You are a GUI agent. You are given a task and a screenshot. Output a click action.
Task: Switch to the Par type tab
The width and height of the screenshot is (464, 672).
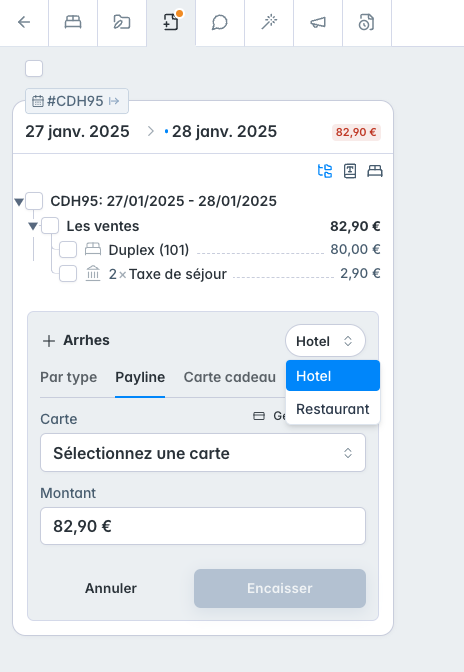coord(69,377)
